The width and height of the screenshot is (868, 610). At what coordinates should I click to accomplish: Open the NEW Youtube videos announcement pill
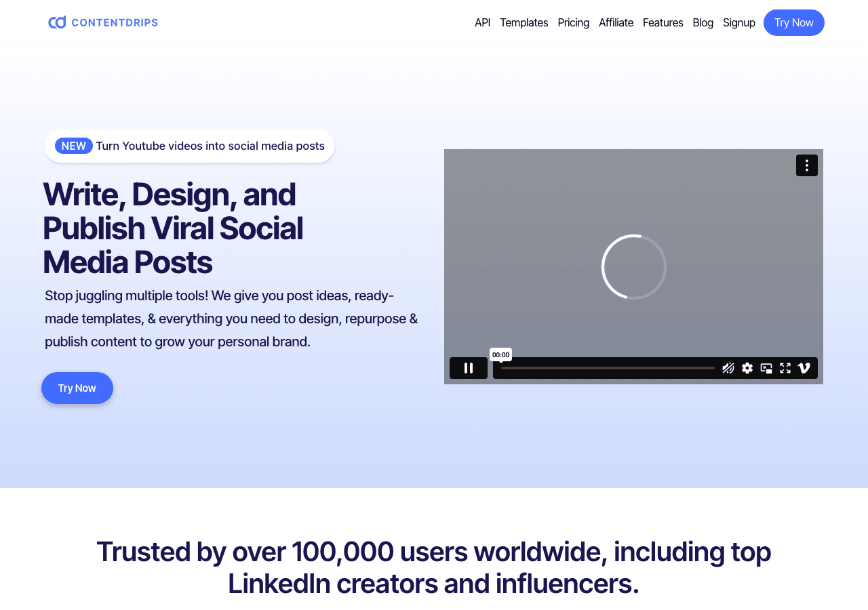click(x=189, y=146)
